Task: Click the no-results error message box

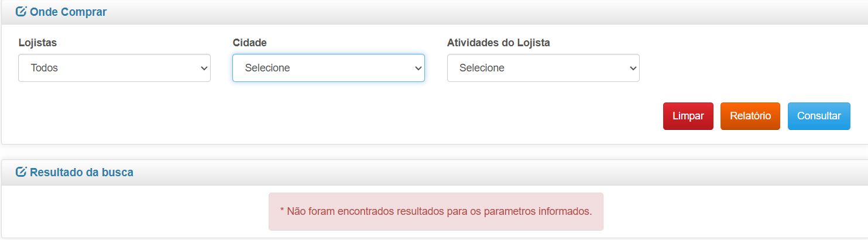Action: tap(435, 211)
